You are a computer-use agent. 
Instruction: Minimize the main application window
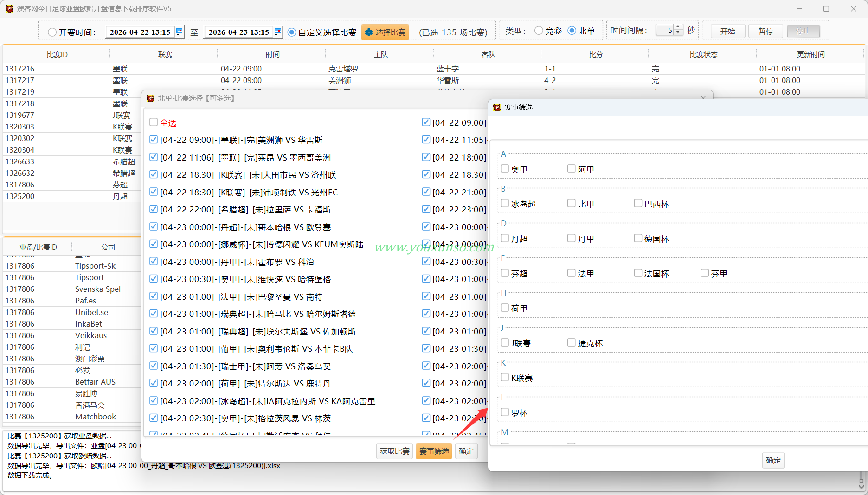(x=799, y=9)
